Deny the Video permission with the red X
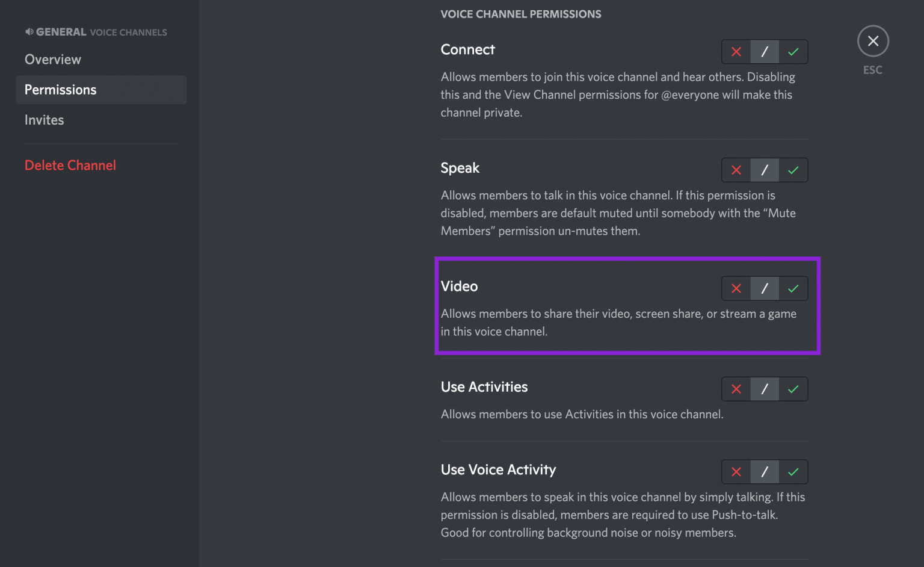924x567 pixels. coord(736,288)
